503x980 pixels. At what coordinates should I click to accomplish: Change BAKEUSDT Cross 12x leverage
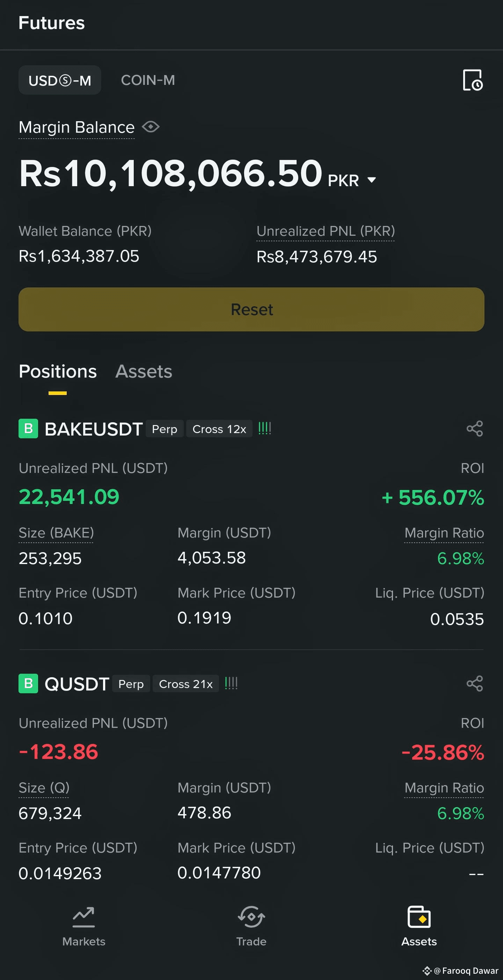(219, 429)
